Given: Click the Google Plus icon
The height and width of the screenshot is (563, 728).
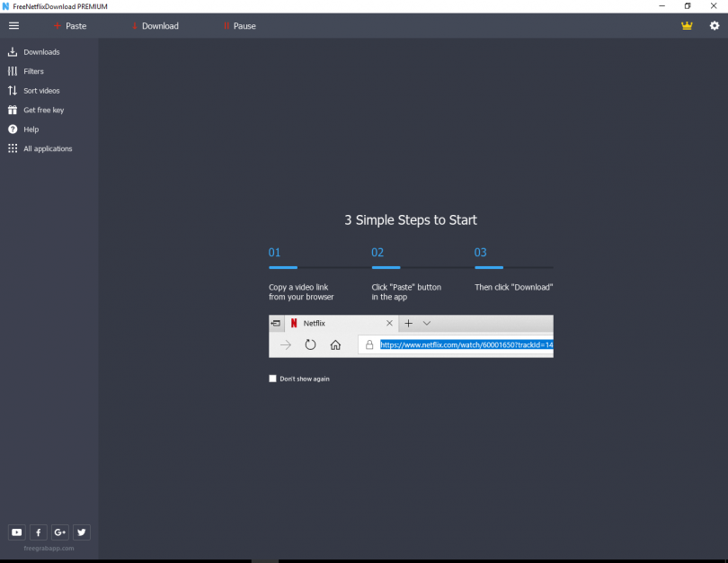Looking at the screenshot, I should tap(60, 532).
